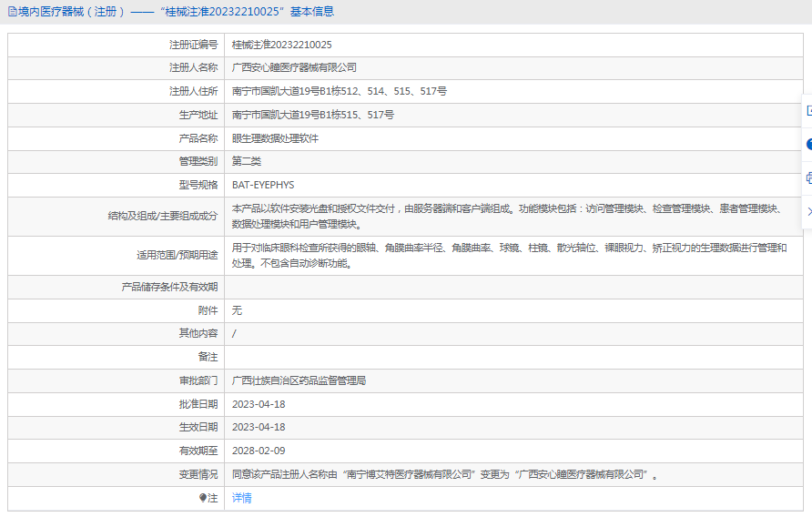Click the model value BAT-EYEPHYS
812x517 pixels.
263,185
